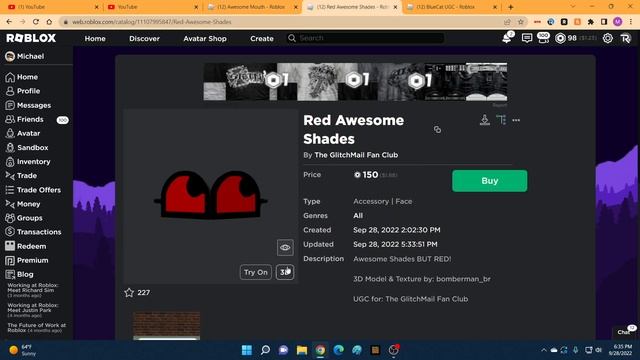The height and width of the screenshot is (360, 640).
Task: Open the browser extensions puzzle icon
Action: [x=591, y=22]
